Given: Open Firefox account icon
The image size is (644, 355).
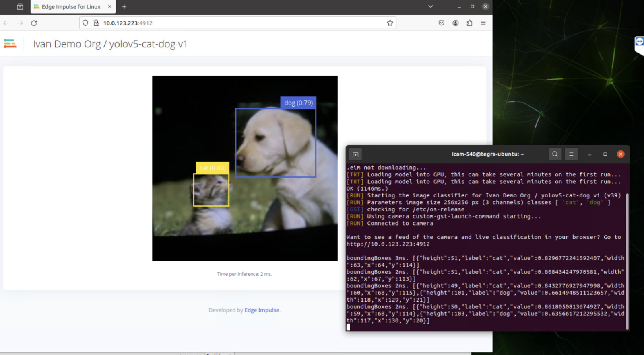Looking at the screenshot, I should tap(456, 23).
